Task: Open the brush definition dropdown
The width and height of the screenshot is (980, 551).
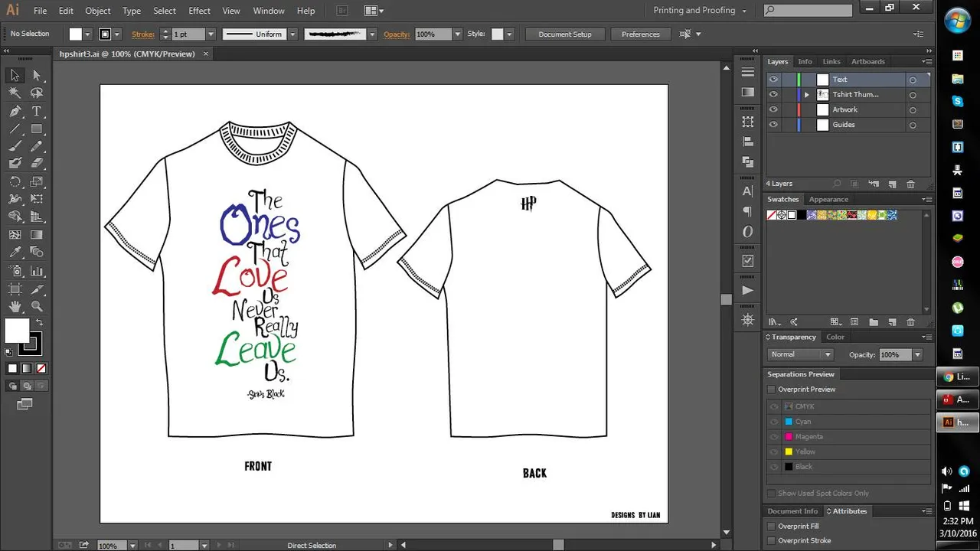Action: click(x=372, y=34)
